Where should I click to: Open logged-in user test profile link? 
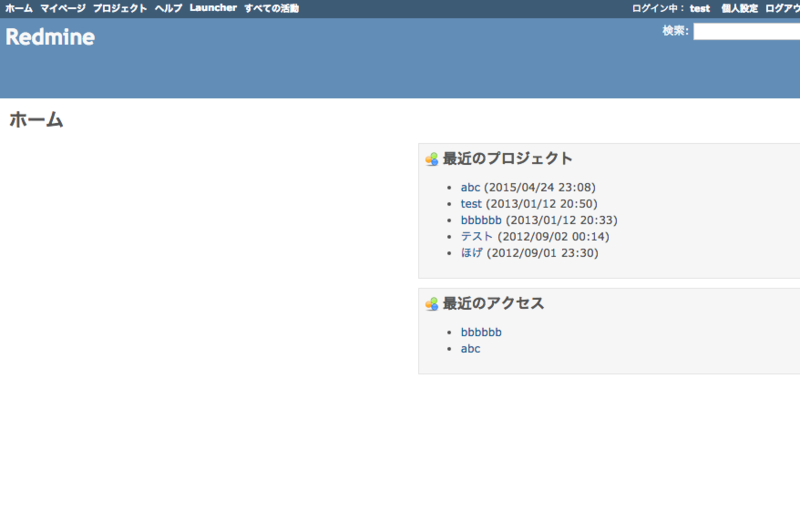[699, 8]
